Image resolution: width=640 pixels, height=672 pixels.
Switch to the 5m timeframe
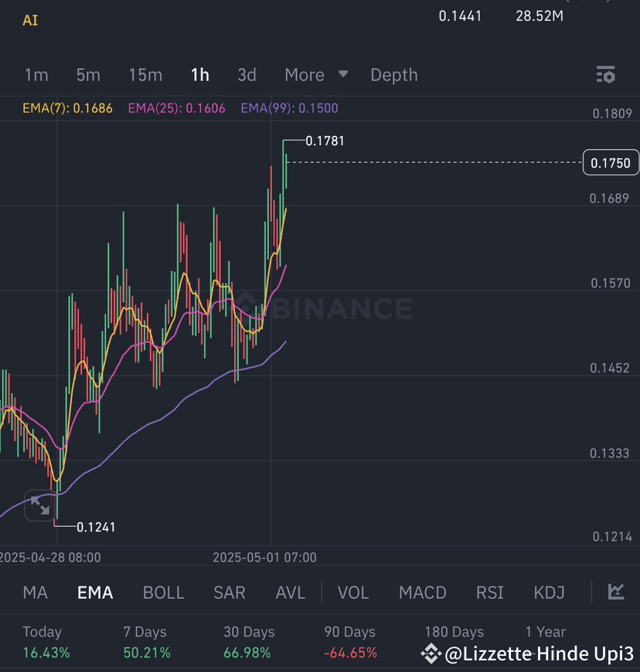[x=88, y=75]
